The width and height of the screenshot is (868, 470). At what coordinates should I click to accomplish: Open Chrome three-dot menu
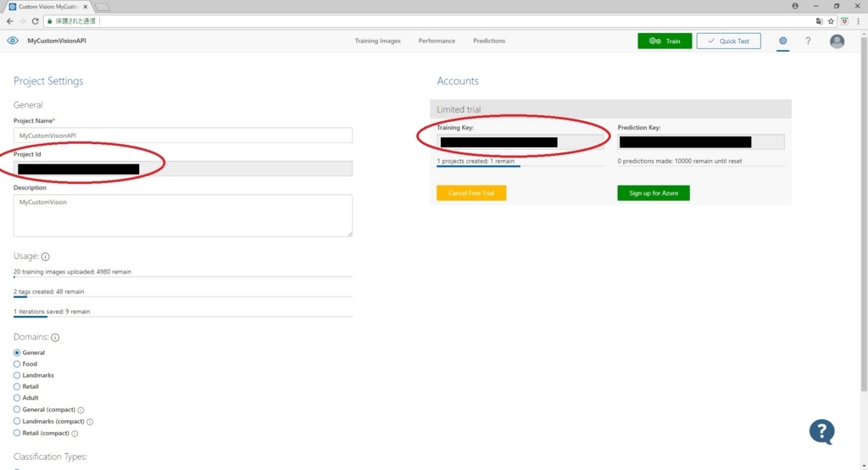[x=859, y=21]
